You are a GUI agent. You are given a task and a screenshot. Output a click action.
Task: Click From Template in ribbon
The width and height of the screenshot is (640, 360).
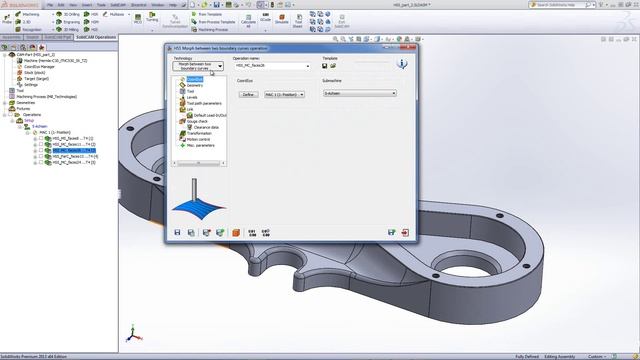click(x=207, y=14)
